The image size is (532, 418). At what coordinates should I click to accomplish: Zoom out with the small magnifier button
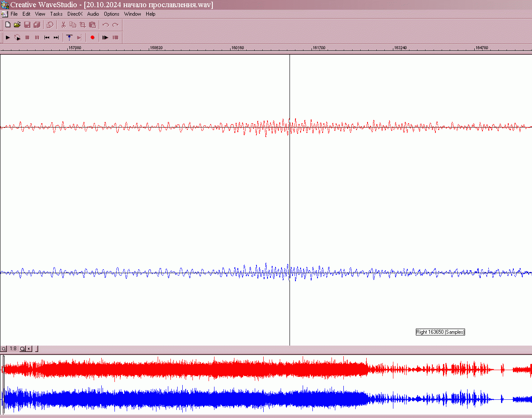(3, 349)
